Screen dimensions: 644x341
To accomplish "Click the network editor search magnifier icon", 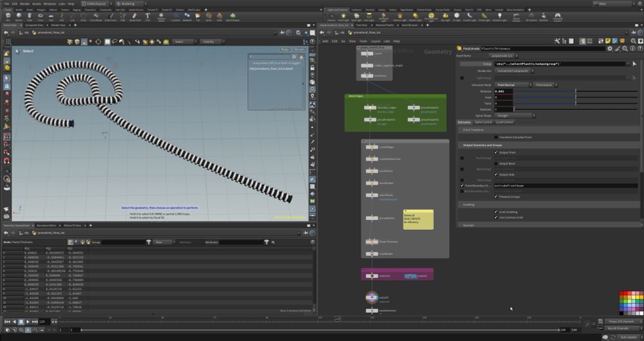I will tap(634, 41).
